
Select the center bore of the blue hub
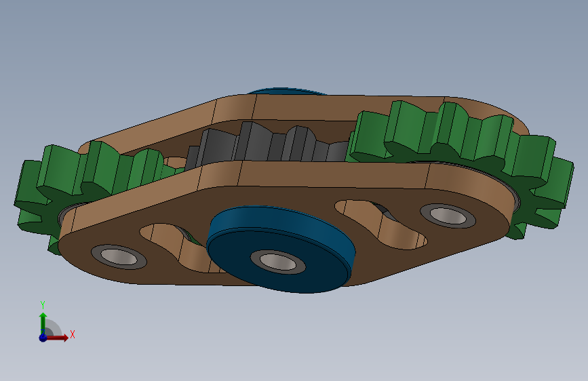pyautogui.click(x=278, y=262)
